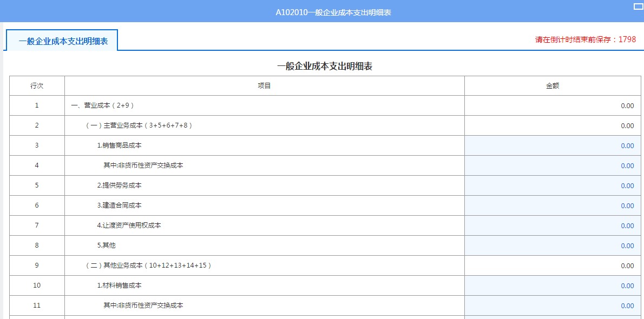Click the amount field for 建造合同成本

tap(552, 205)
